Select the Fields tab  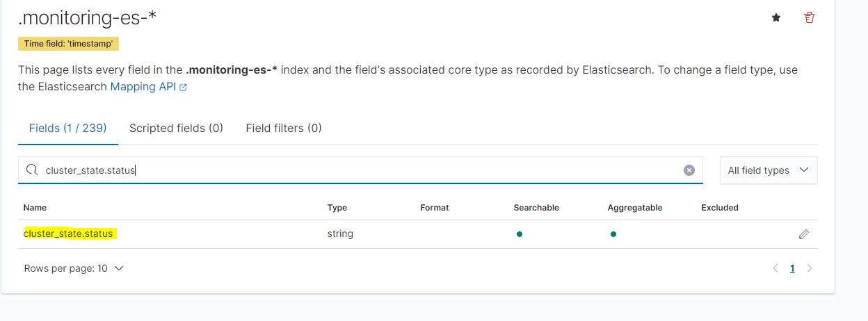coord(67,128)
